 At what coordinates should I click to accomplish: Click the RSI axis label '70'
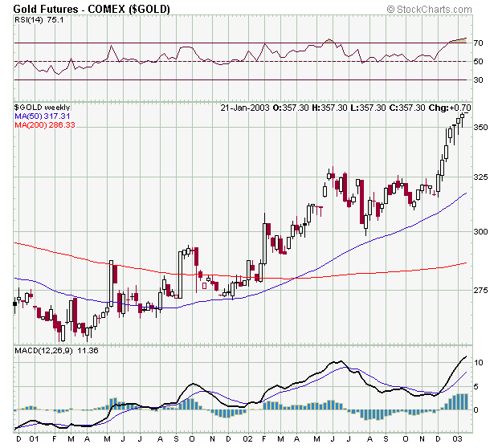click(478, 43)
